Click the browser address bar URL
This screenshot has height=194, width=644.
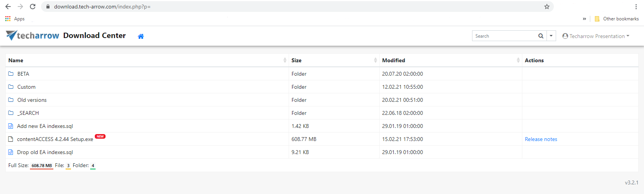pos(102,7)
